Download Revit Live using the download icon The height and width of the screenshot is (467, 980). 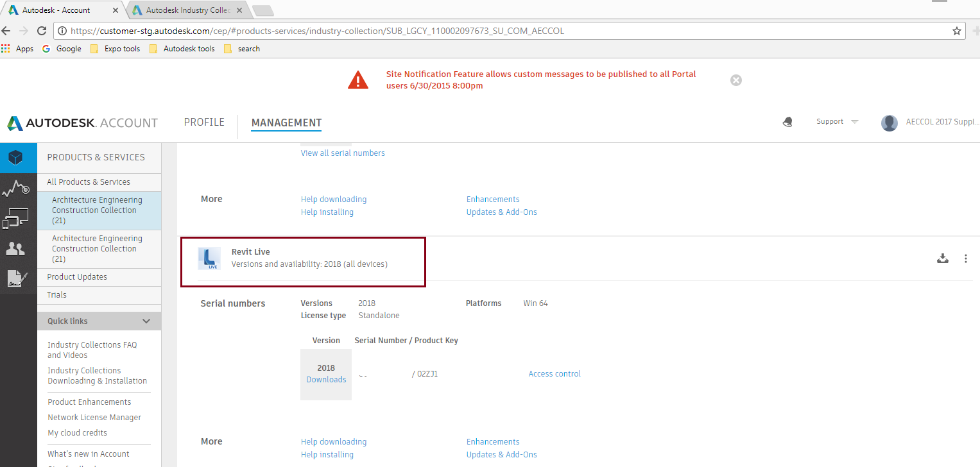[x=942, y=258]
